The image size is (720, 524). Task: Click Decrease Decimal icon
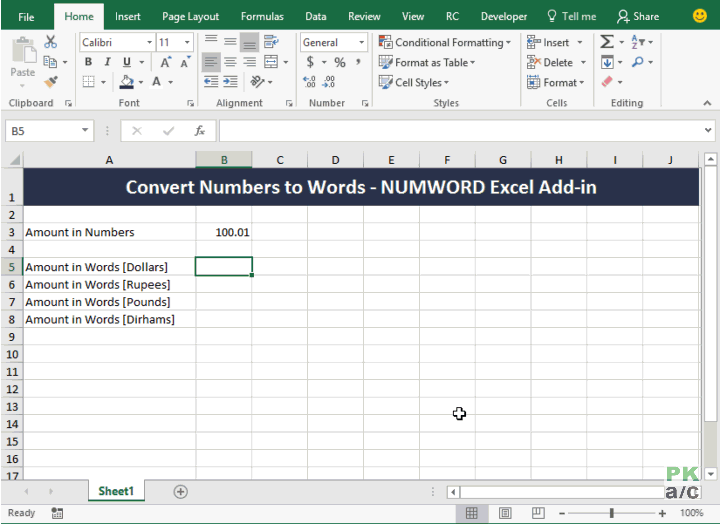pyautogui.click(x=329, y=82)
